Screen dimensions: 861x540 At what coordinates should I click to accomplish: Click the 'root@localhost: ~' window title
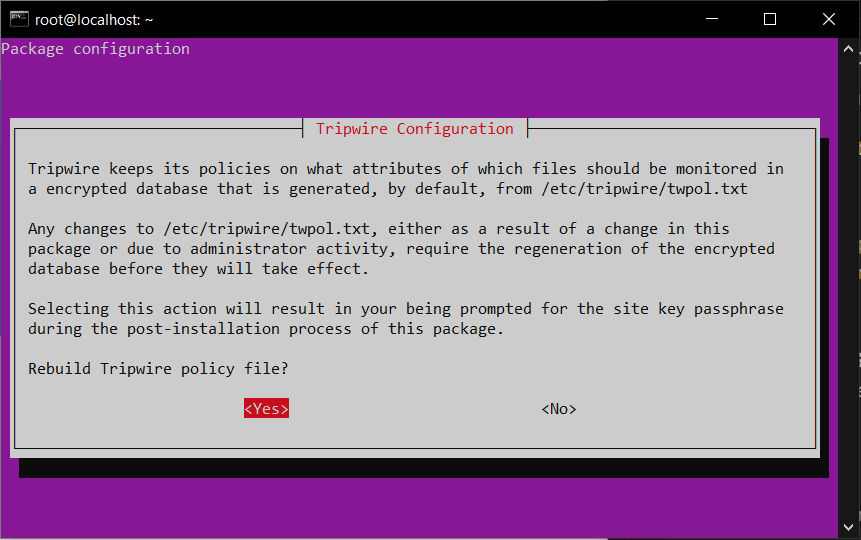(94, 20)
